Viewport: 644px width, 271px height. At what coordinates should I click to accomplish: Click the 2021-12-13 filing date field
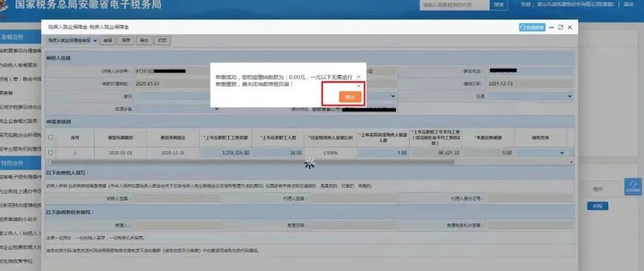530,83
